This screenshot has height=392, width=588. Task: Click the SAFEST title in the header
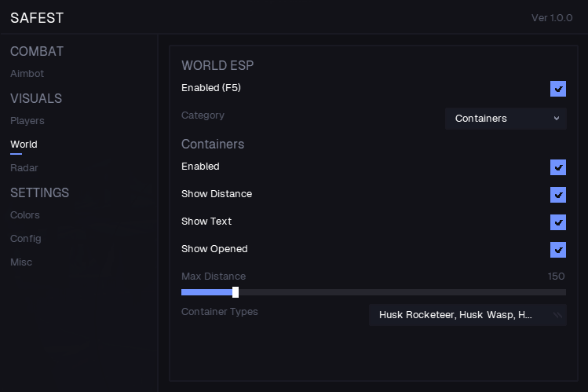click(x=37, y=17)
